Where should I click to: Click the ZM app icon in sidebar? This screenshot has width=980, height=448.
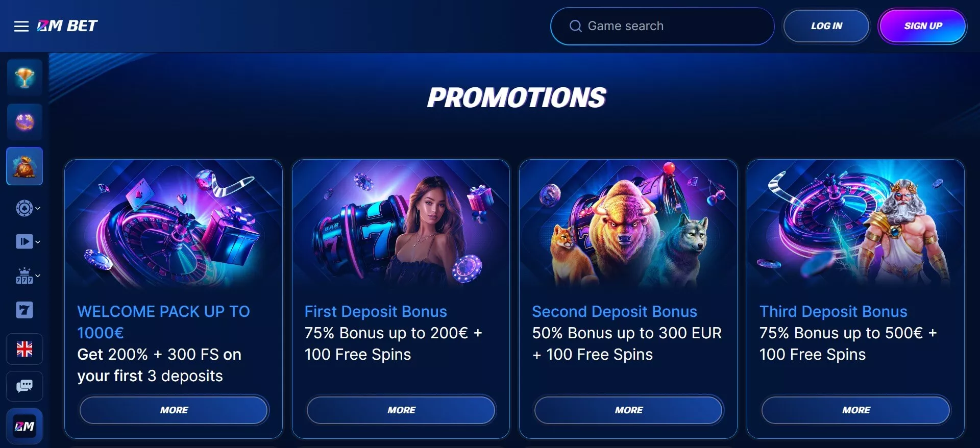(24, 426)
